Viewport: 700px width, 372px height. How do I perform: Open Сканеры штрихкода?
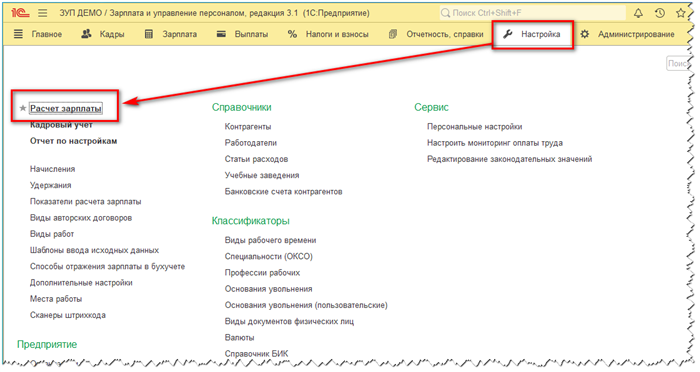click(68, 315)
